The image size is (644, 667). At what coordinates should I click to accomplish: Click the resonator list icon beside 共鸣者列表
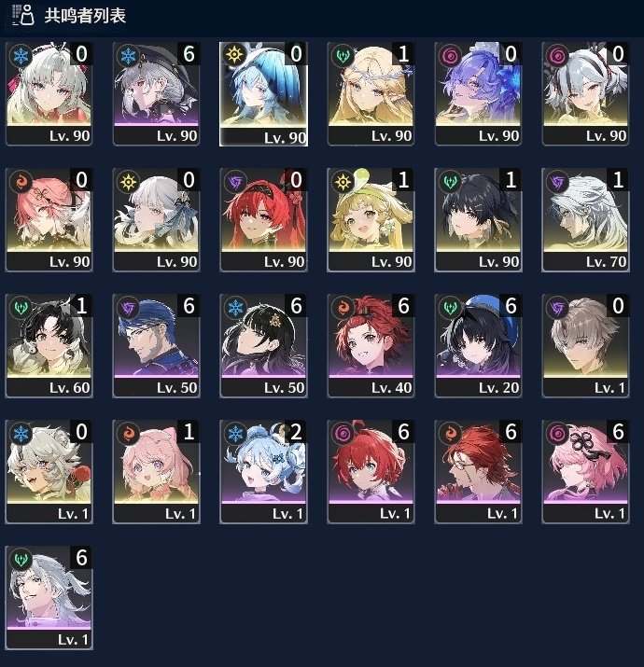tap(23, 15)
